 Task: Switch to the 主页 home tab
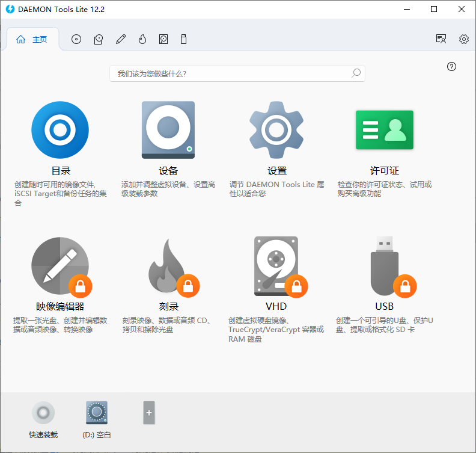pyautogui.click(x=32, y=39)
